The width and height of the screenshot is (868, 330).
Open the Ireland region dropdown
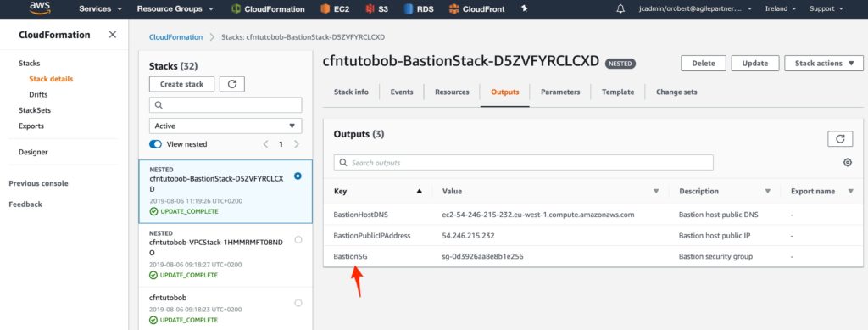[781, 8]
